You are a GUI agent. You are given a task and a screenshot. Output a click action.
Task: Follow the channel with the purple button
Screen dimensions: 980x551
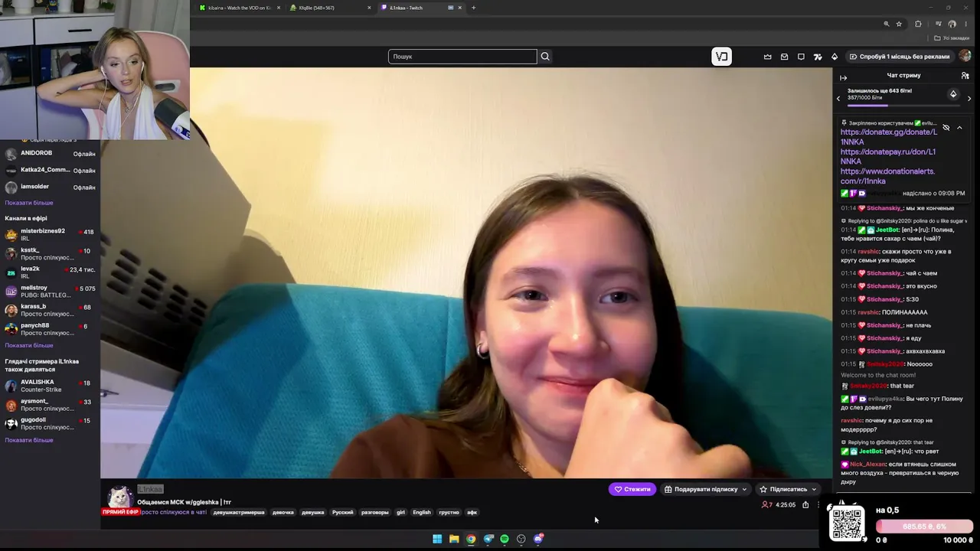coord(632,489)
